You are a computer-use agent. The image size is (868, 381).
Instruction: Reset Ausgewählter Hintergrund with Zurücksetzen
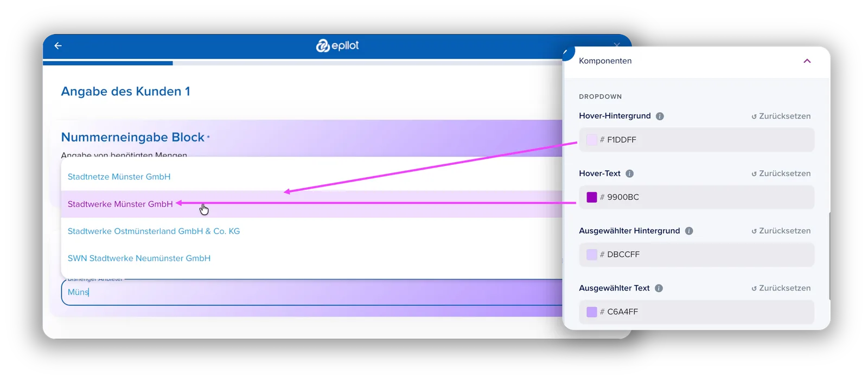pos(781,231)
